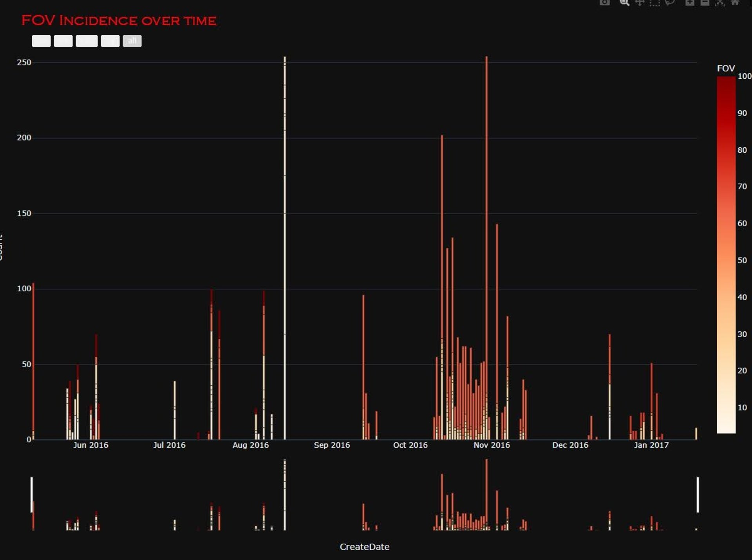
Task: Click the 'Dec 2016' axis tick label
Action: click(x=570, y=445)
